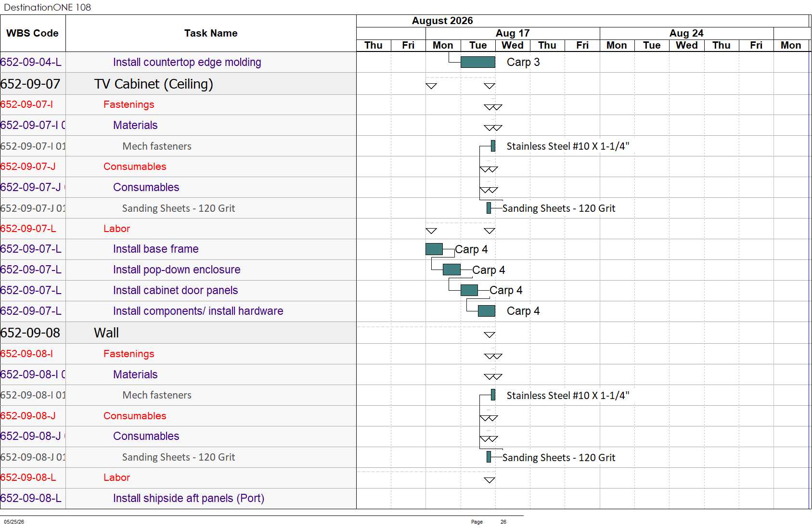Click Stainless Steel #10 label in TV Cabinet section
This screenshot has height=528, width=812.
(568, 146)
